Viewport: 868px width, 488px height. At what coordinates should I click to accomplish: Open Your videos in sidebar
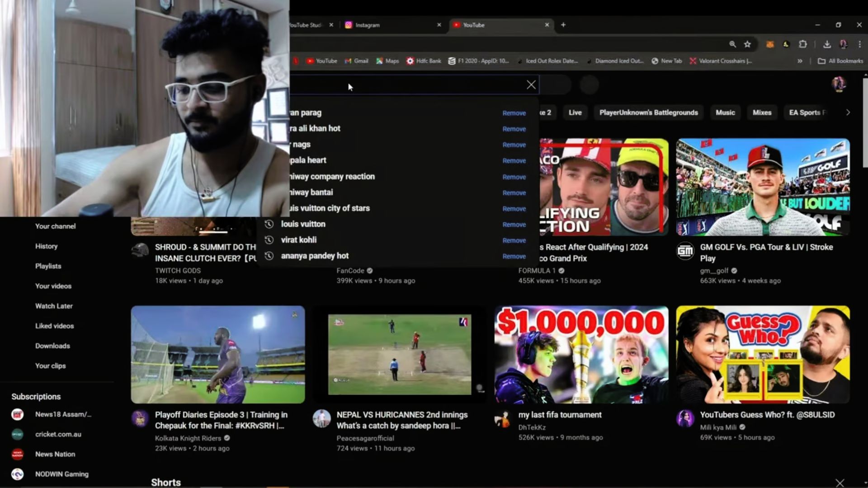[x=53, y=286]
